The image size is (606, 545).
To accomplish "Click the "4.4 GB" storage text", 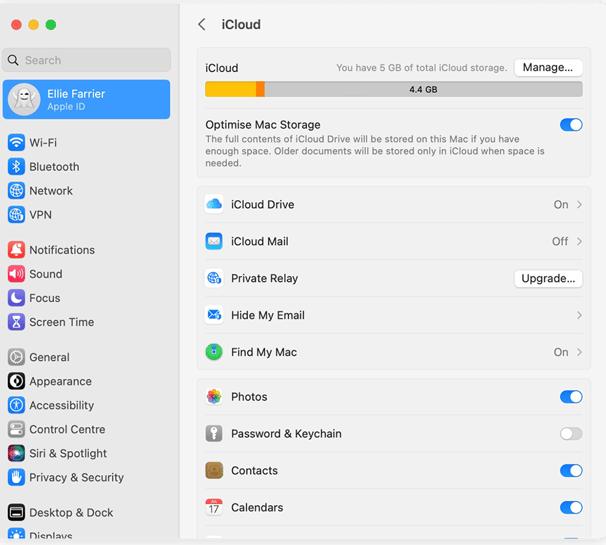I will click(x=423, y=89).
